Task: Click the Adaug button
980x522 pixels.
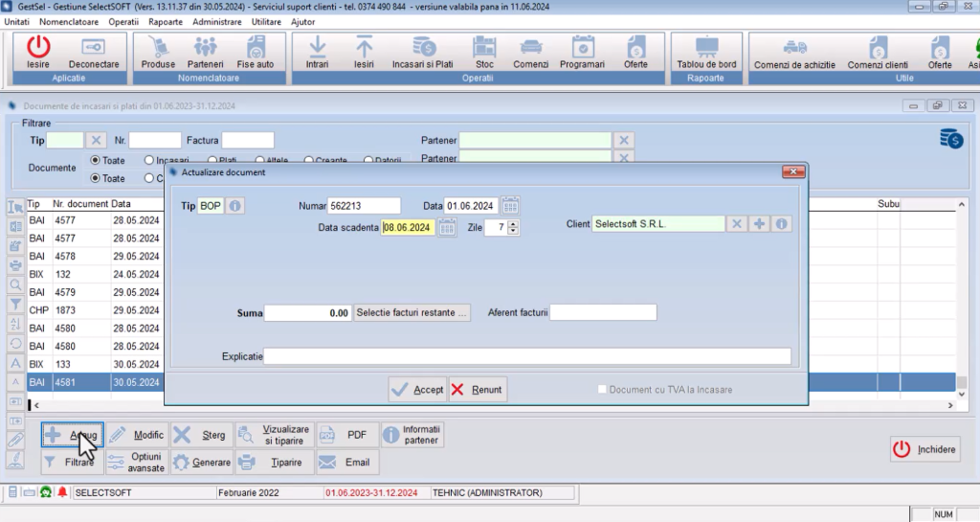Action: [73, 435]
